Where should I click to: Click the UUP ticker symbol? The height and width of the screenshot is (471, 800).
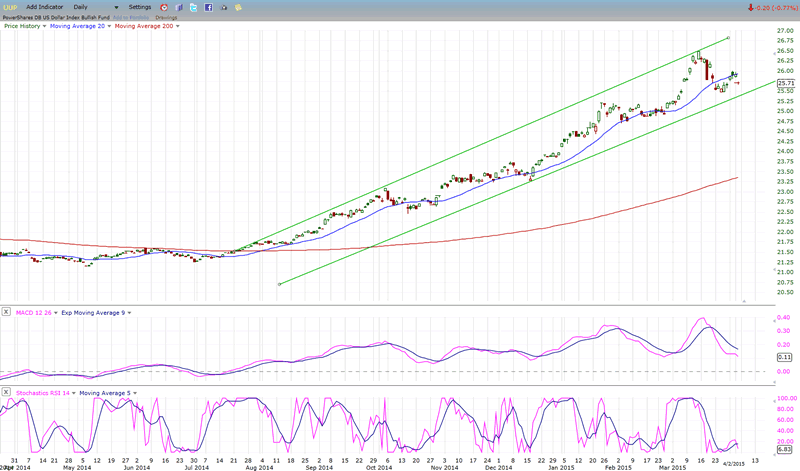[x=9, y=7]
